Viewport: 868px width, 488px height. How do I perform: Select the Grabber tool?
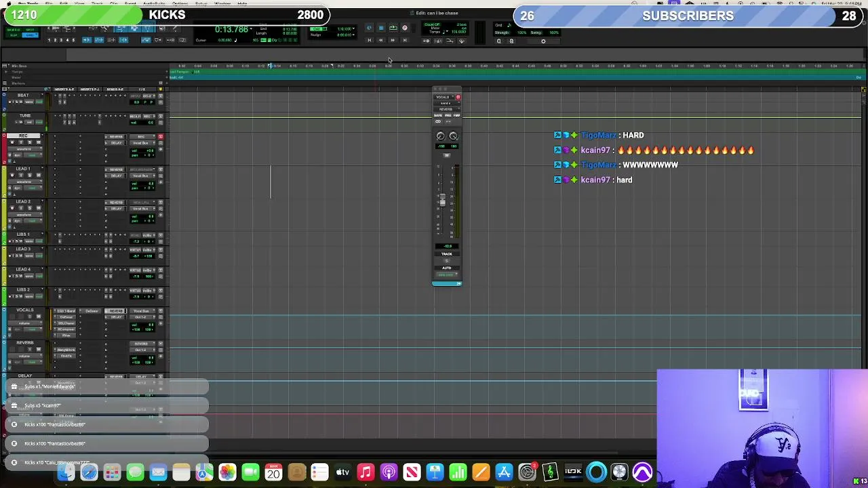(147, 28)
